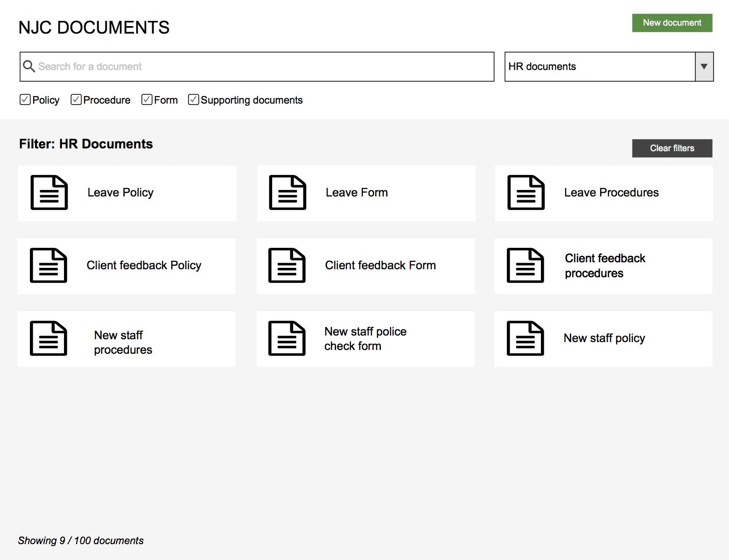Screen dimensions: 729x560
Task: Open the New staff policy title
Action: click(x=604, y=338)
